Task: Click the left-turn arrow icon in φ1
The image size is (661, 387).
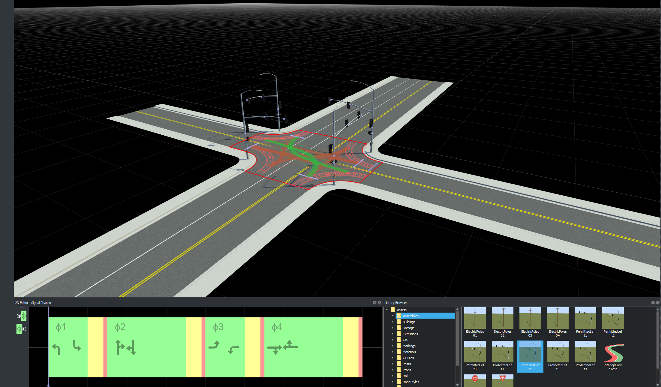Action: click(x=56, y=349)
